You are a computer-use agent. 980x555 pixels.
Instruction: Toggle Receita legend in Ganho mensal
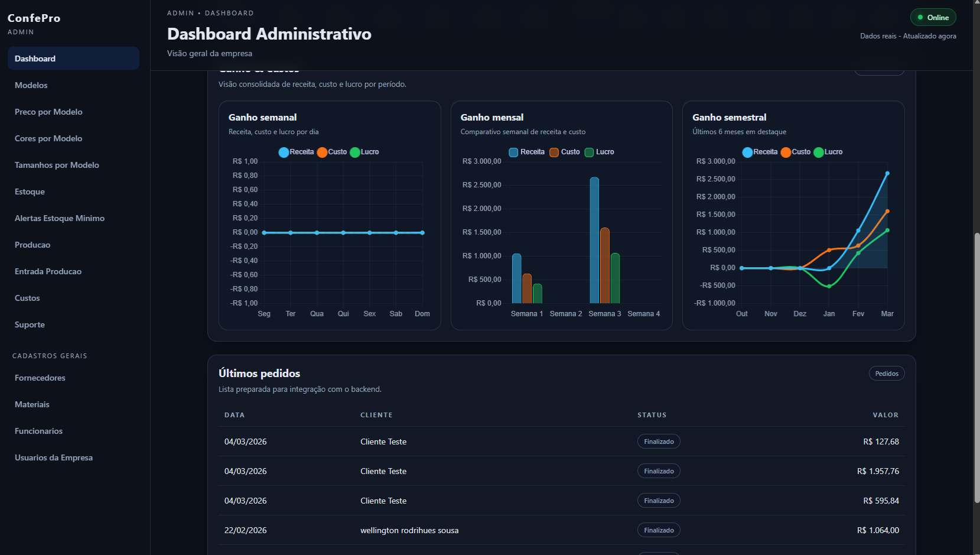(x=527, y=152)
